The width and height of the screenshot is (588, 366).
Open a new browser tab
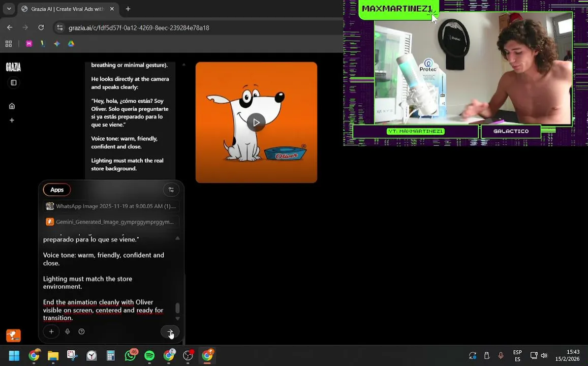click(128, 9)
